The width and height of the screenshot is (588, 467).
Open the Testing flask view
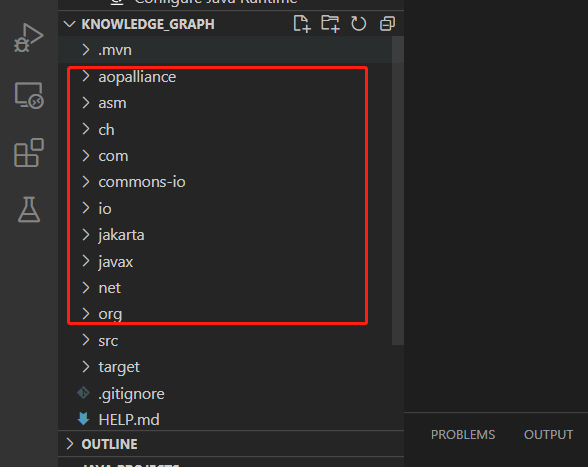(29, 209)
